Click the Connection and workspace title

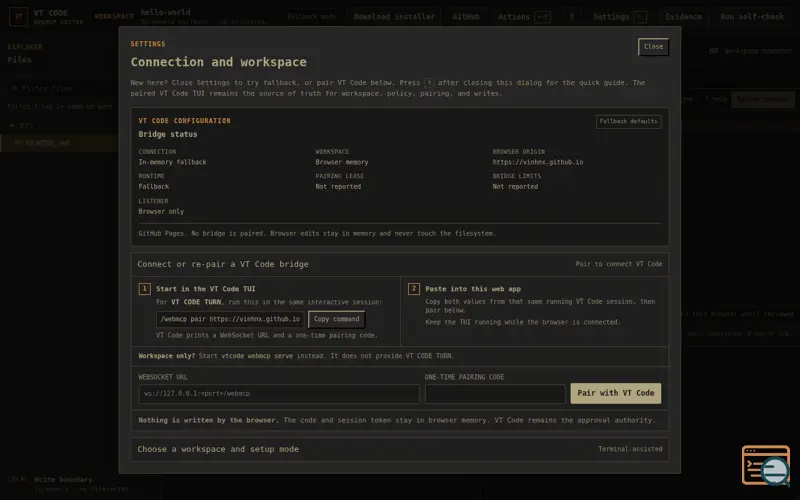(x=218, y=62)
